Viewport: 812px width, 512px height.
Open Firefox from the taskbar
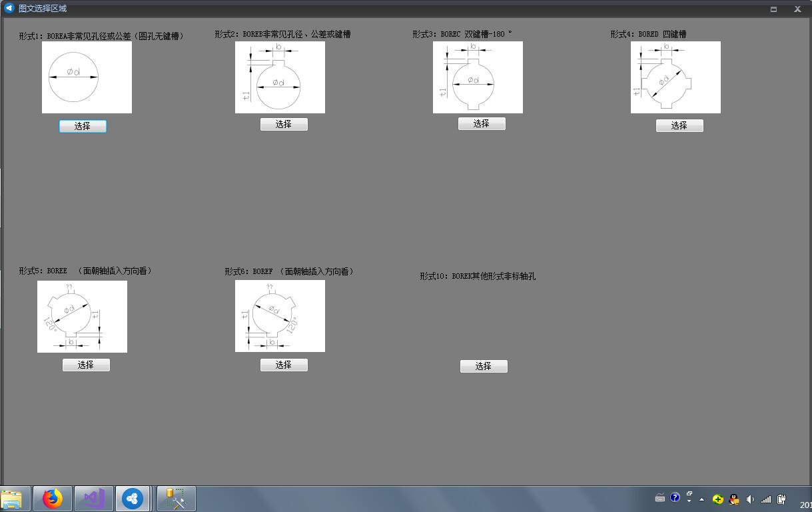pos(53,499)
